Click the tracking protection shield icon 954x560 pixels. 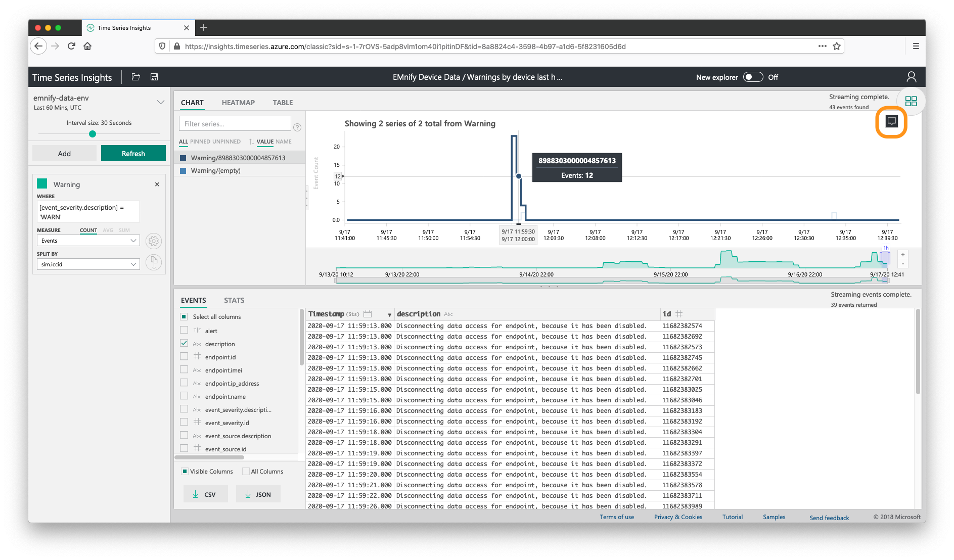coord(162,46)
